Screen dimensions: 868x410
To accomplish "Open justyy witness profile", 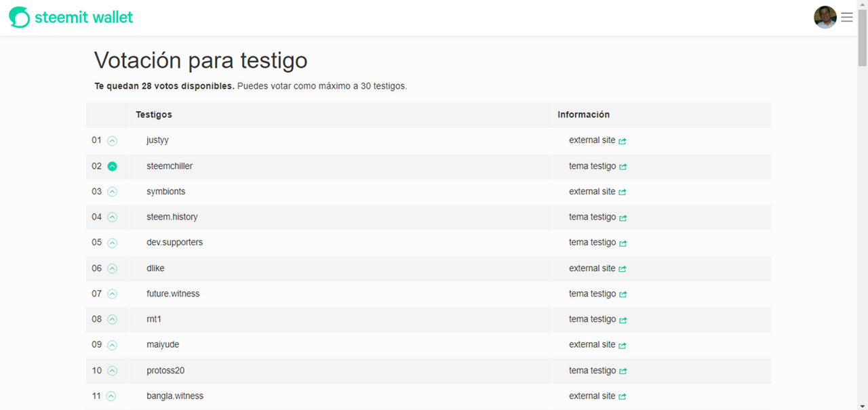I will point(157,140).
